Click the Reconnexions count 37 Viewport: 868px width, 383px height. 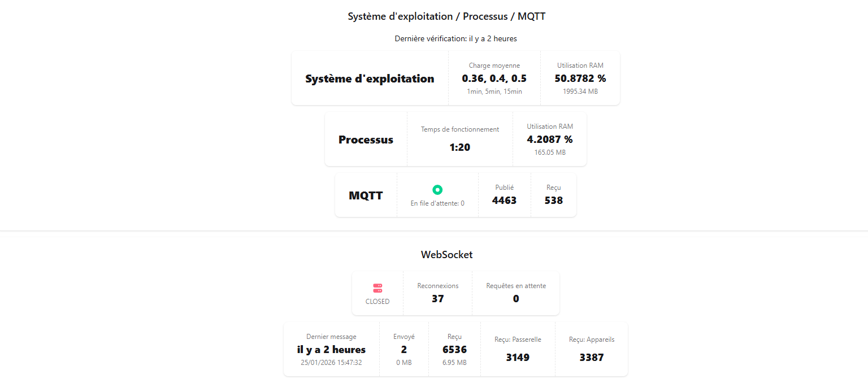tap(438, 298)
